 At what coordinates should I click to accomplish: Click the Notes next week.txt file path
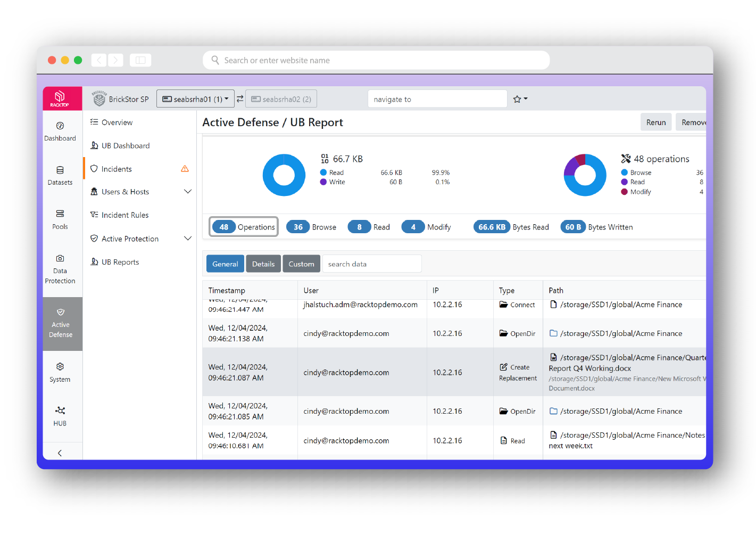pyautogui.click(x=627, y=440)
